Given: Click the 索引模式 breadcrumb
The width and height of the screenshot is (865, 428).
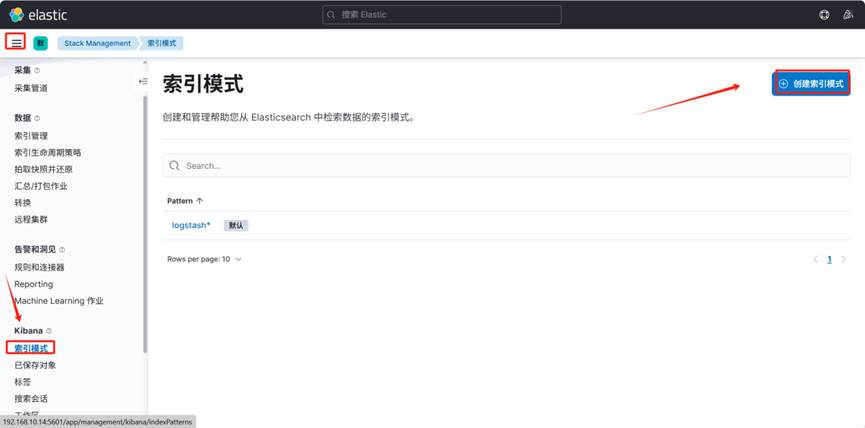Looking at the screenshot, I should [162, 43].
